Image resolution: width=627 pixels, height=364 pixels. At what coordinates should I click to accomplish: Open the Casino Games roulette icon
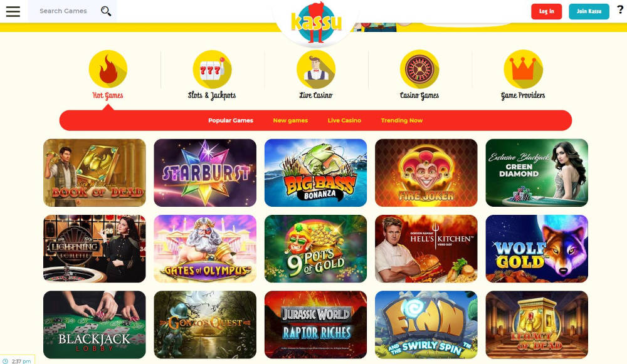[x=419, y=69]
